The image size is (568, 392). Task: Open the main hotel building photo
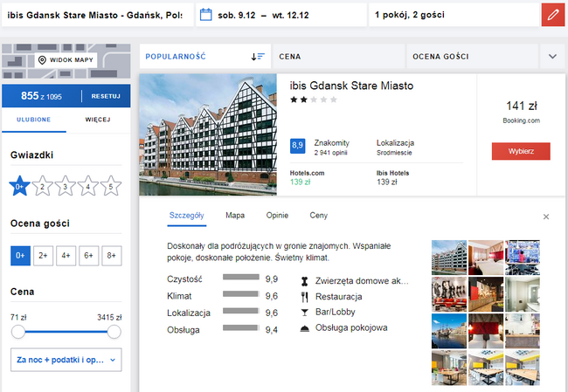[x=208, y=134]
